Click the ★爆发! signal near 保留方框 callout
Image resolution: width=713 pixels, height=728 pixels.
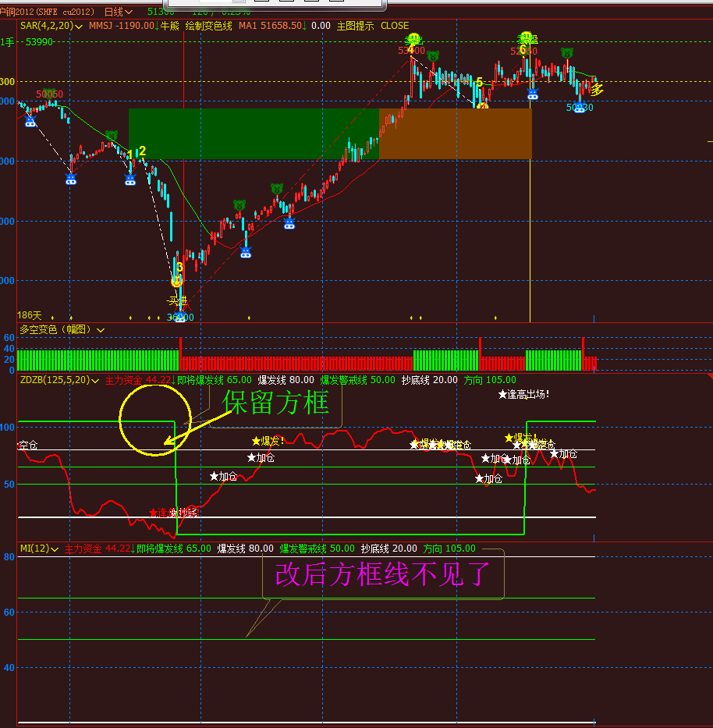tap(268, 441)
